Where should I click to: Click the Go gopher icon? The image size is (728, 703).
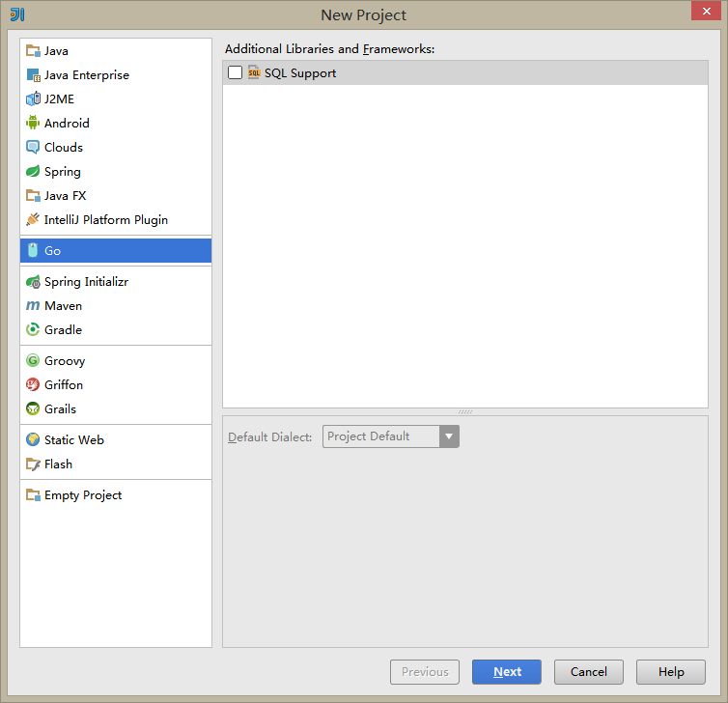33,250
